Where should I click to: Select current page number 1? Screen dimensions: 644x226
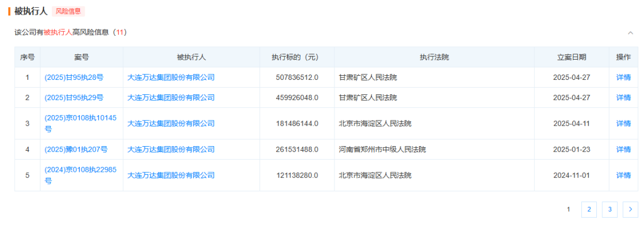tap(568, 209)
